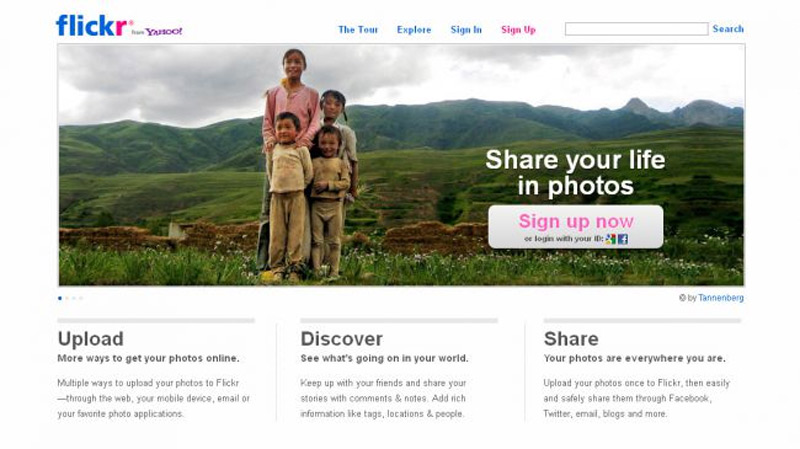Image resolution: width=800 pixels, height=449 pixels.
Task: Go to the Sign In page
Action: (x=466, y=30)
